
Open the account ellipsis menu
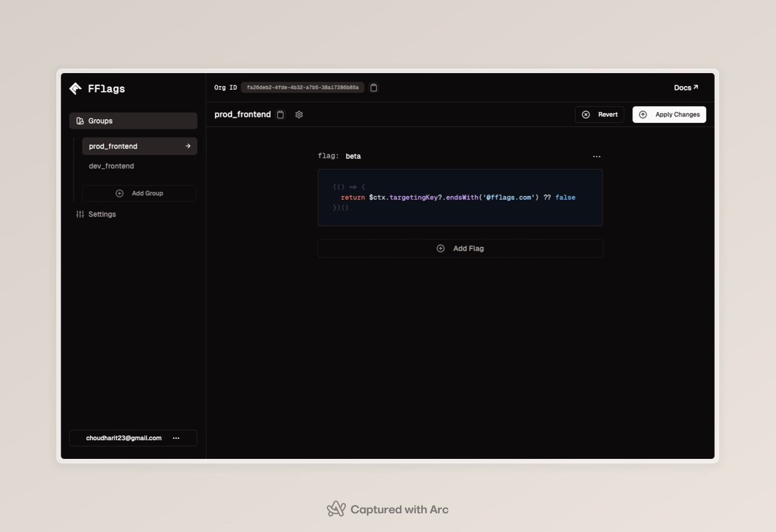176,438
